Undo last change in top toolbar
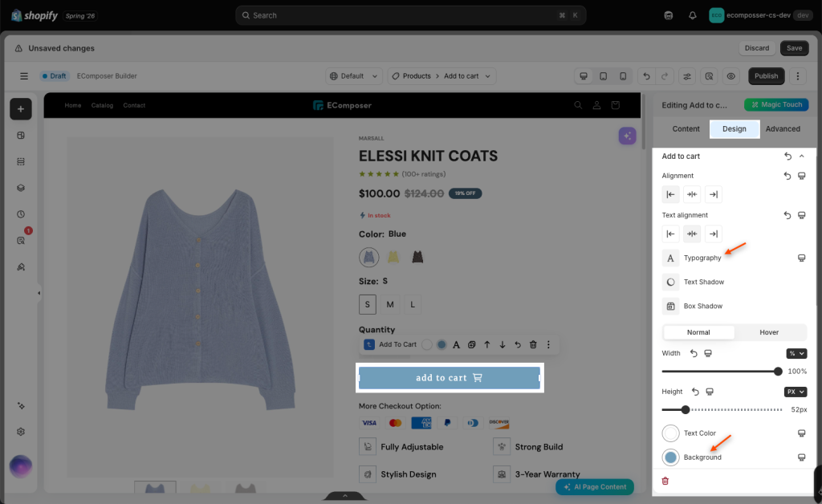The height and width of the screenshot is (504, 822). pyautogui.click(x=646, y=76)
